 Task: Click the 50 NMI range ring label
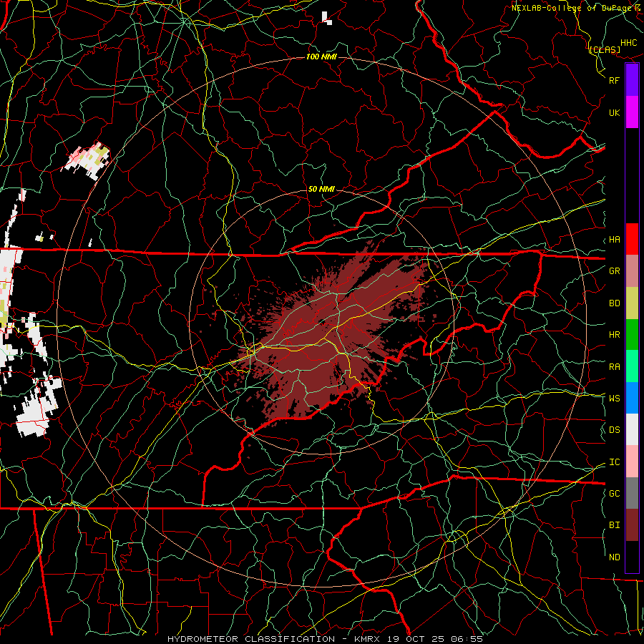click(321, 189)
